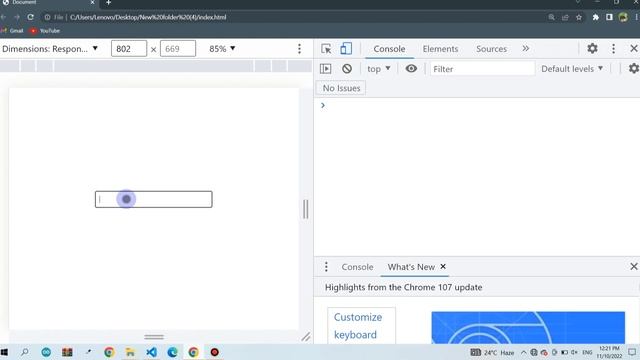Open the 85% zoom dropdown
The height and width of the screenshot is (360, 640).
(x=222, y=49)
